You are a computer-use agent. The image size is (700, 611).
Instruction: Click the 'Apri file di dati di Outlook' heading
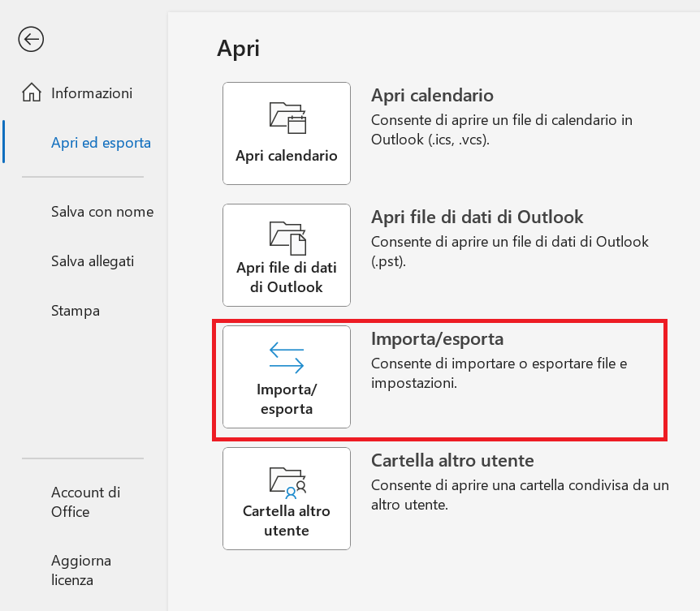477,217
